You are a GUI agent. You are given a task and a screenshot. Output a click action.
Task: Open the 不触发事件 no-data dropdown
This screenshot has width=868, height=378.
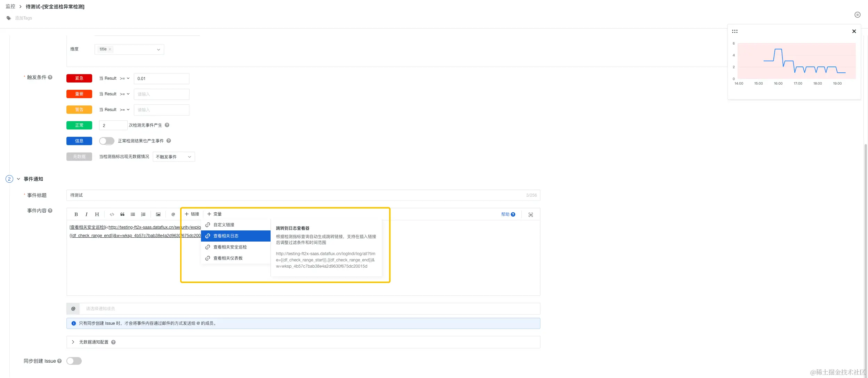[174, 157]
